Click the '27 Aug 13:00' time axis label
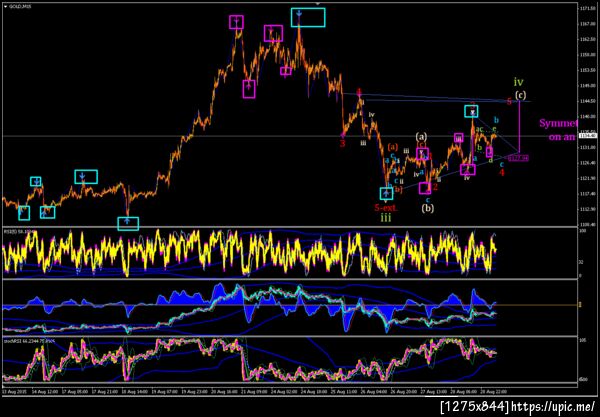The height and width of the screenshot is (417, 600). click(433, 392)
